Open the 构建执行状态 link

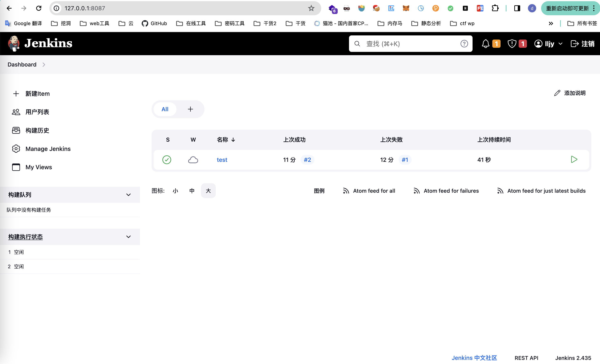25,237
